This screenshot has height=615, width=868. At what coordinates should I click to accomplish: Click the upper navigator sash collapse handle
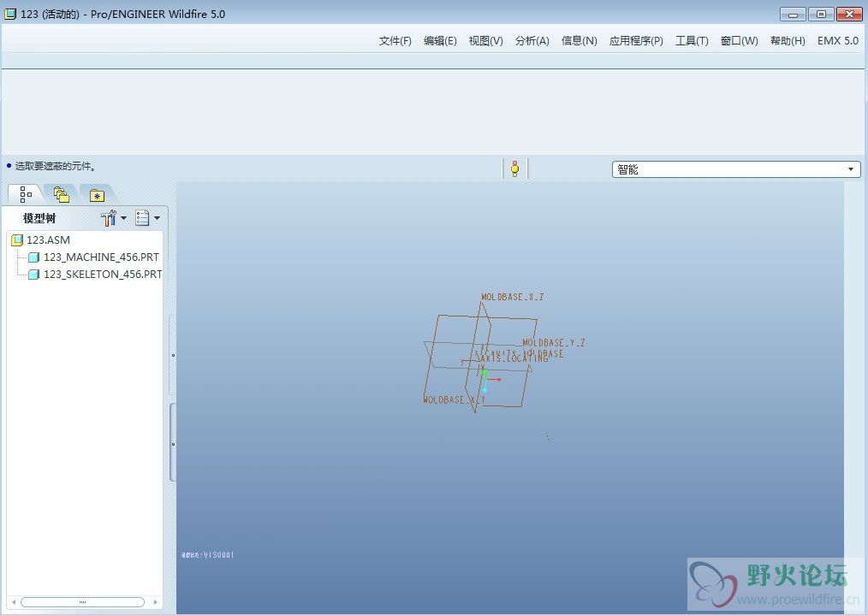point(173,355)
